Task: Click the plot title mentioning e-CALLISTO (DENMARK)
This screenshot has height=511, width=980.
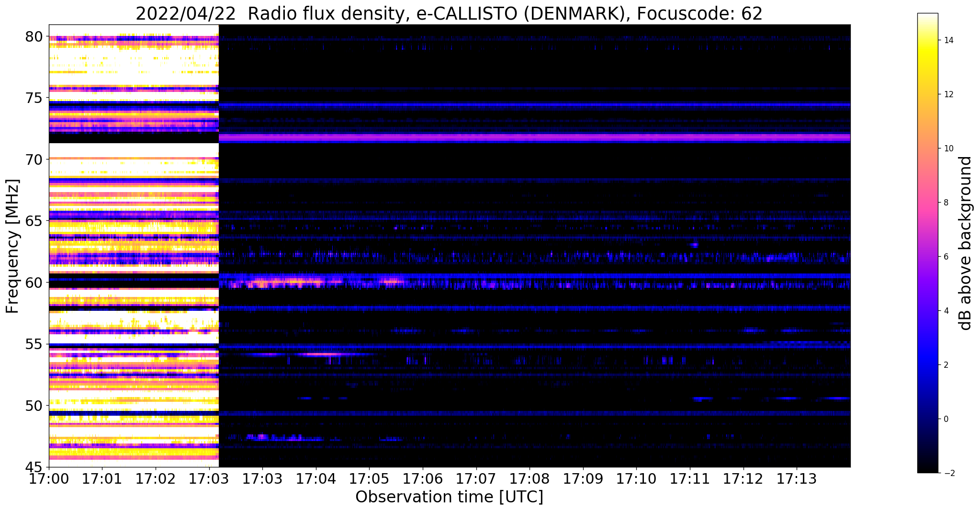Action: (449, 13)
